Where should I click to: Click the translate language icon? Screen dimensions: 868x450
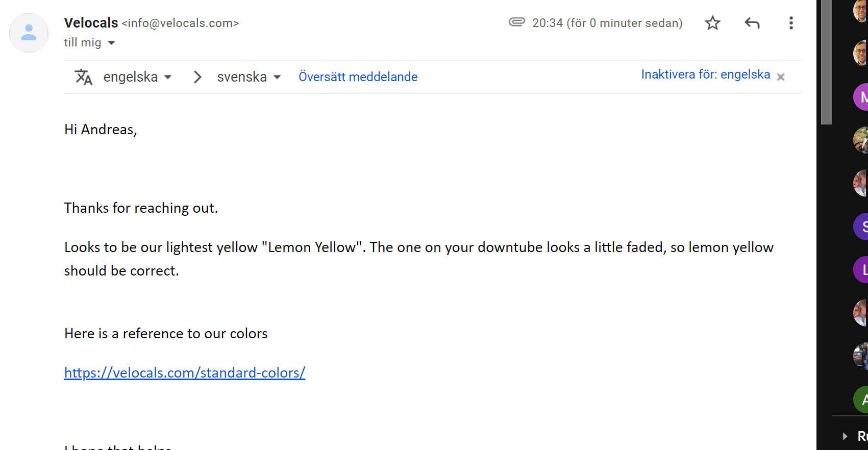tap(84, 77)
